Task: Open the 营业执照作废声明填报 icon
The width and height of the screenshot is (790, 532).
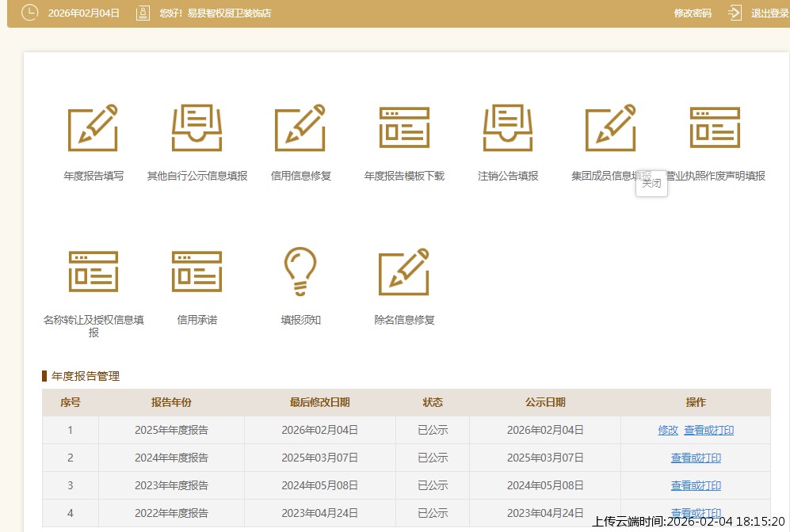Action: tap(715, 127)
